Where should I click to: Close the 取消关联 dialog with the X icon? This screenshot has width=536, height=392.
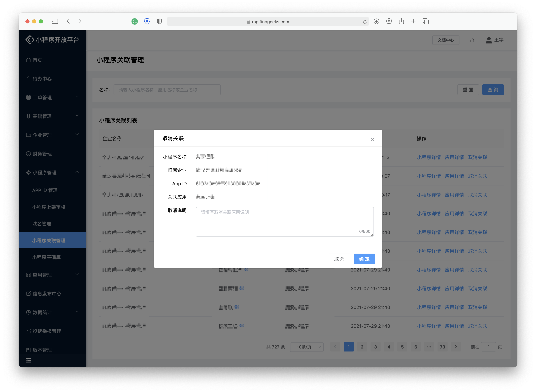click(372, 140)
